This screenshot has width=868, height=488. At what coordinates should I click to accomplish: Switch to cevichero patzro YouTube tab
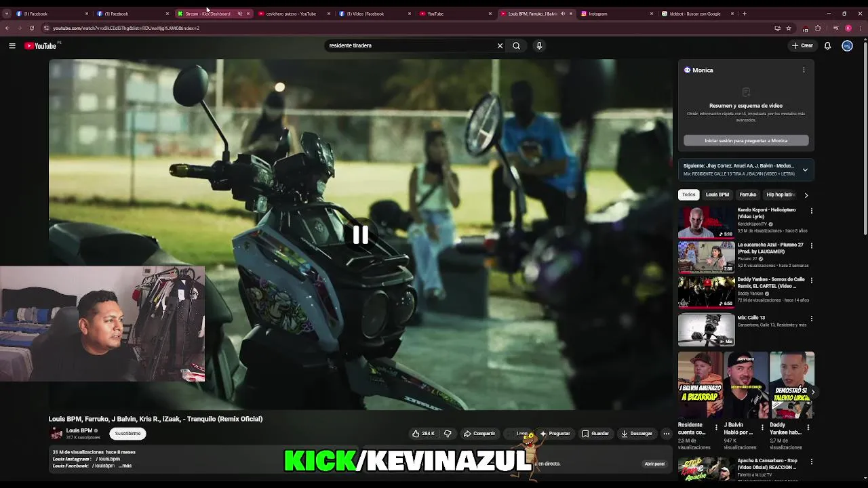pos(290,14)
